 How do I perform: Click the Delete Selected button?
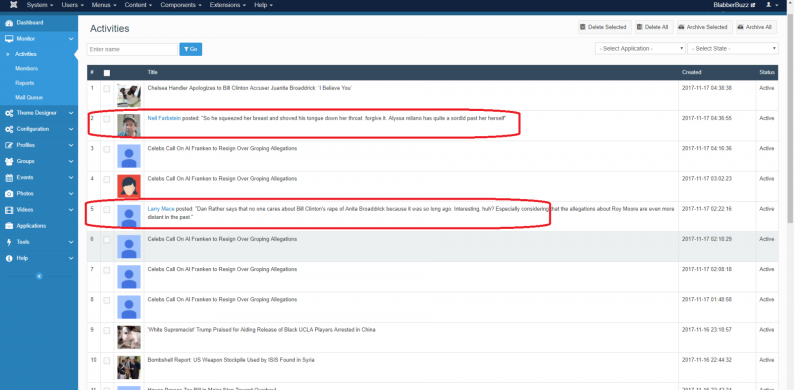(605, 27)
